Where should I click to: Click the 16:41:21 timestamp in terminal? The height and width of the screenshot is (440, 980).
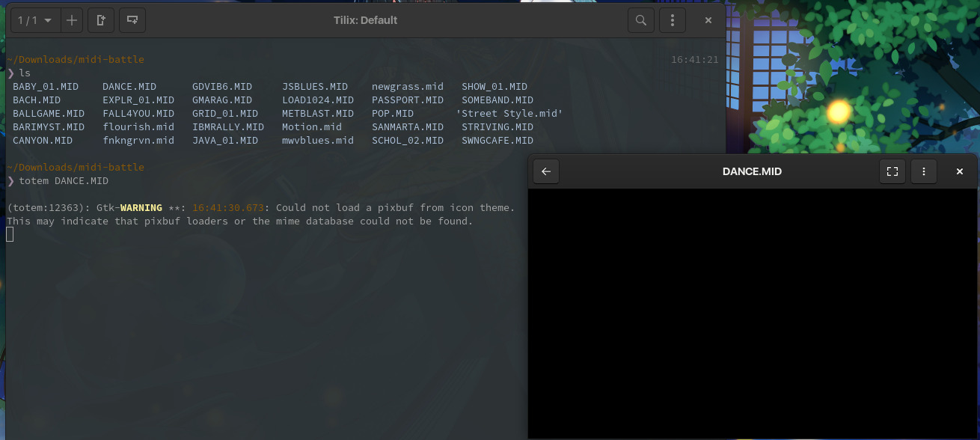tap(694, 60)
